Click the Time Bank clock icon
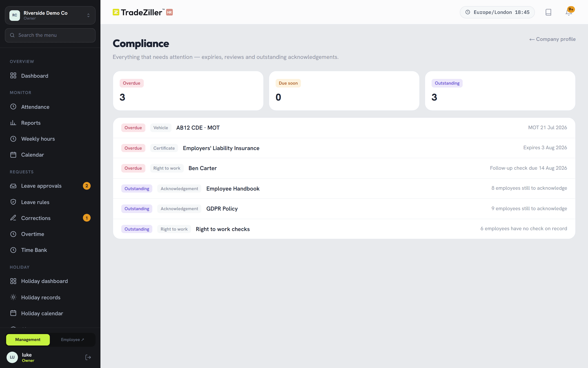The image size is (588, 368). [x=13, y=250]
